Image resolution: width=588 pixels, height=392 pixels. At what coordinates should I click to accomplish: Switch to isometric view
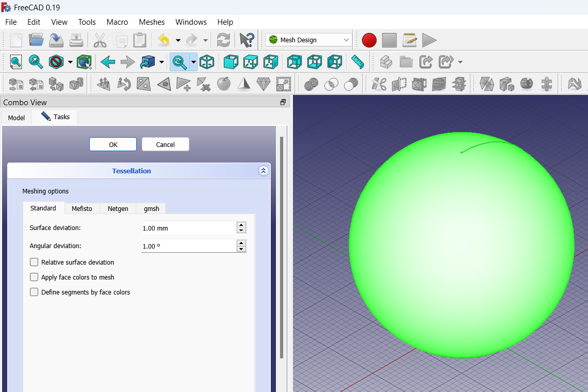(207, 62)
